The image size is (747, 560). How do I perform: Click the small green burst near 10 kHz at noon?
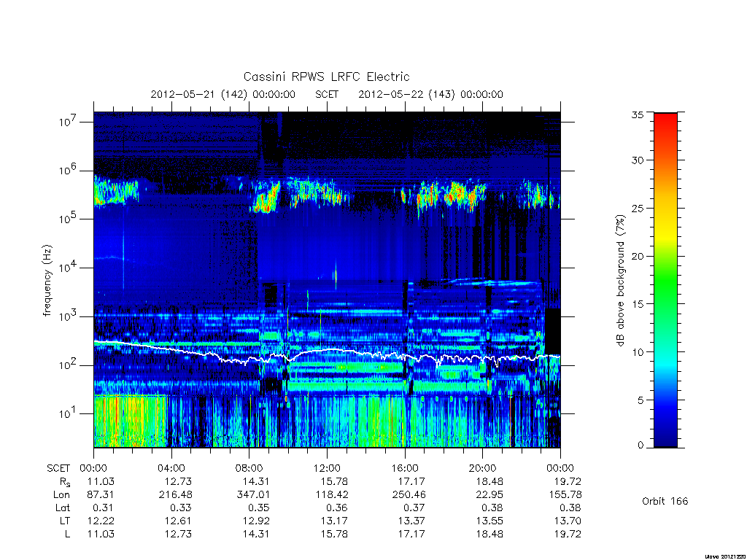click(336, 275)
